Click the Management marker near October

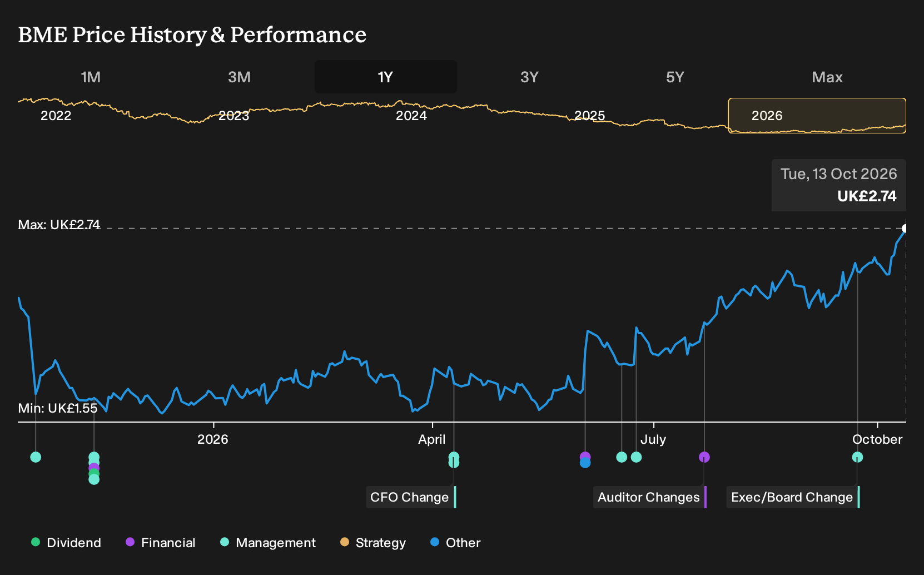857,457
